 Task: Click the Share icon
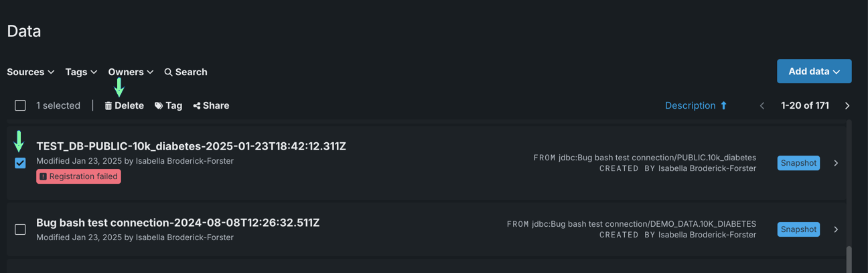197,106
